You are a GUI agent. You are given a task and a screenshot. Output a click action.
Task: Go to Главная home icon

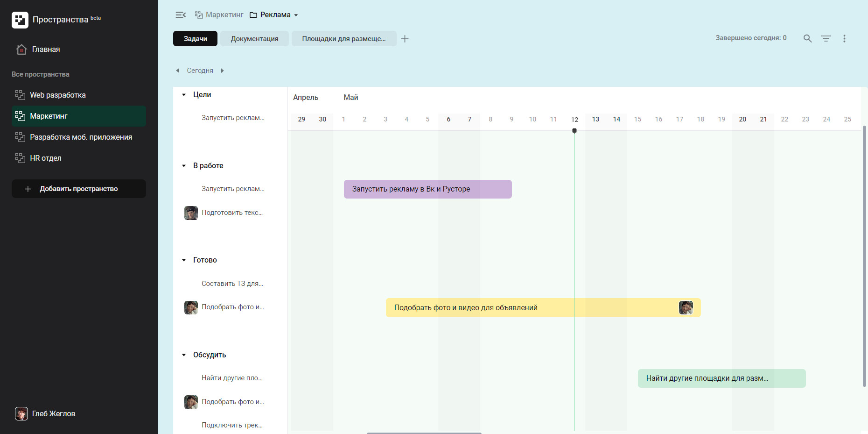point(21,49)
